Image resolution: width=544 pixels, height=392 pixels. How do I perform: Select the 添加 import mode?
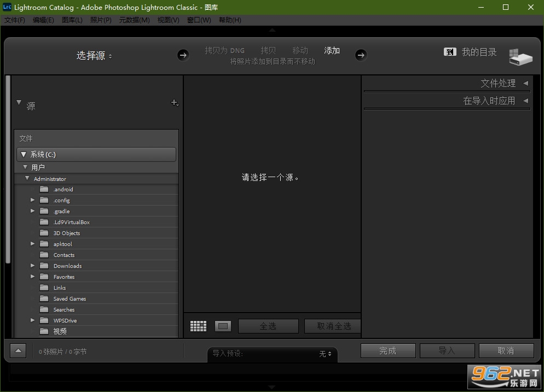point(332,51)
